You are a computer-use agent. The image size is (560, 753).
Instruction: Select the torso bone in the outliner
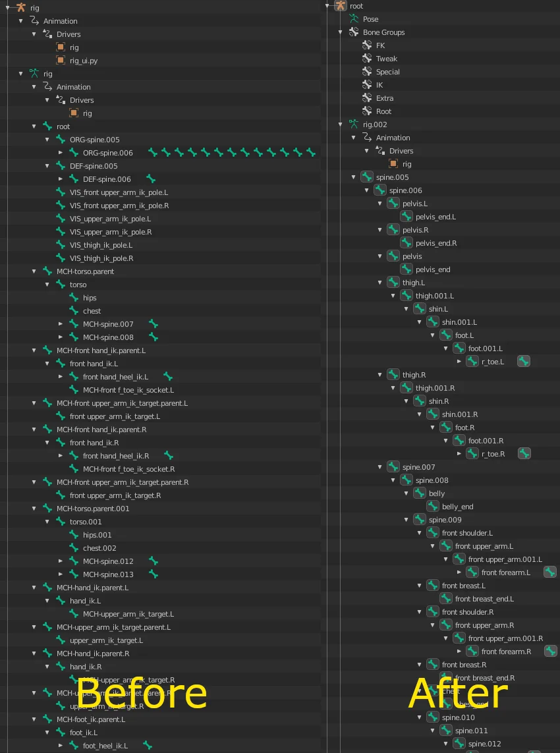pyautogui.click(x=76, y=284)
